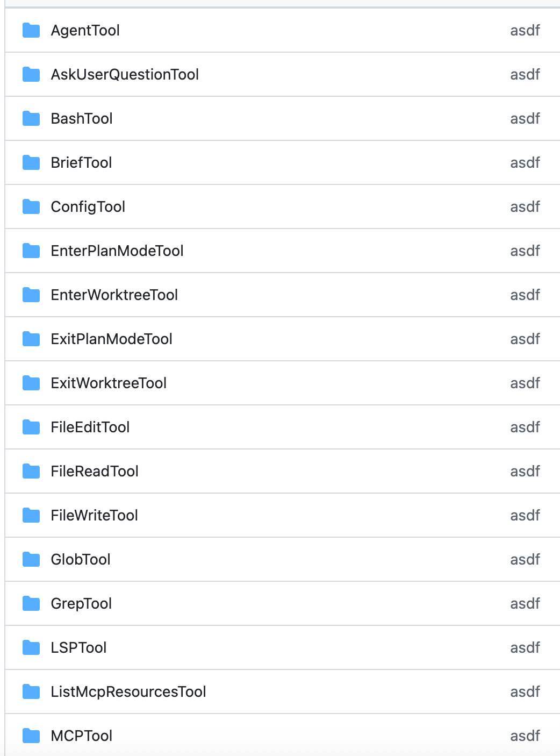
Task: Click the LSPTool folder icon
Action: point(31,648)
